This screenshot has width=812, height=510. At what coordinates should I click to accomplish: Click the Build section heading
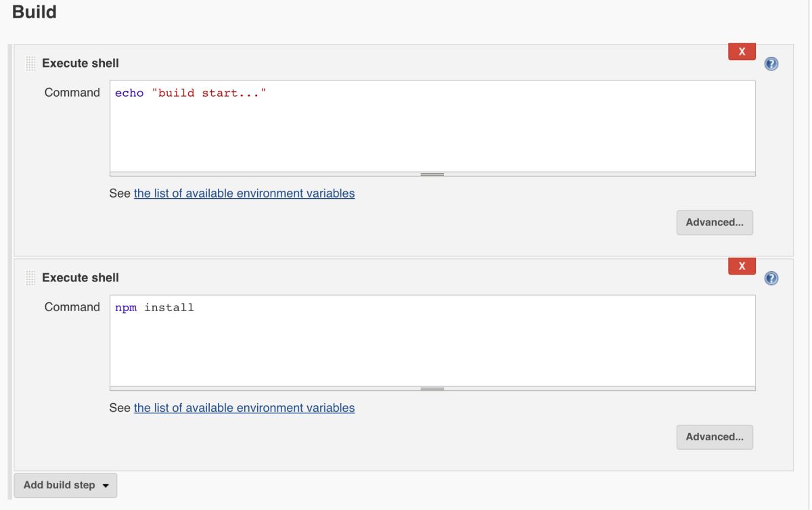[x=35, y=12]
